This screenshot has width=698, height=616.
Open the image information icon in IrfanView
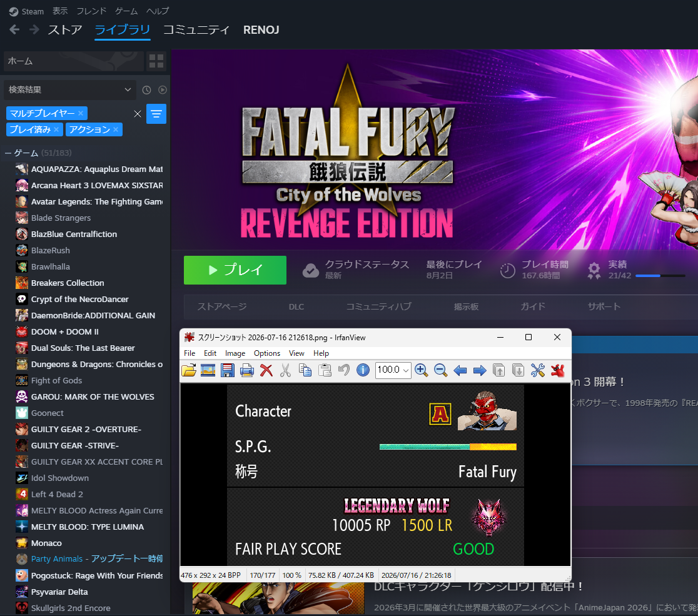363,370
